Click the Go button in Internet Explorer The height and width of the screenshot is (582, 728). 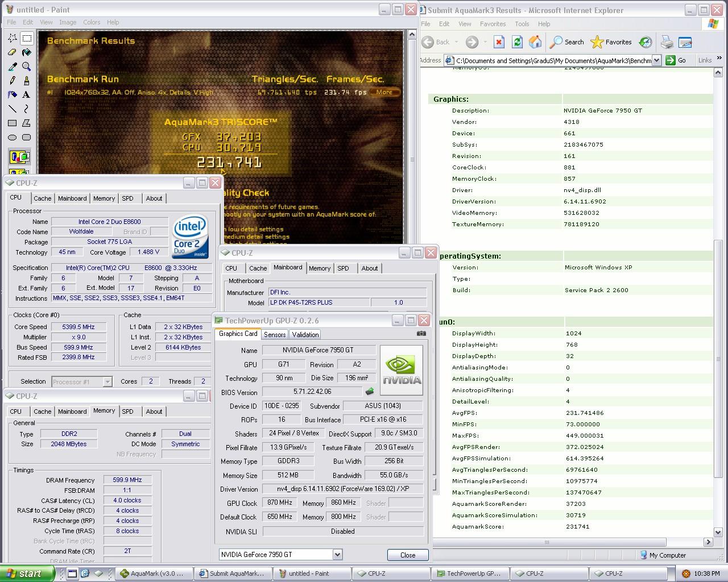pos(677,60)
